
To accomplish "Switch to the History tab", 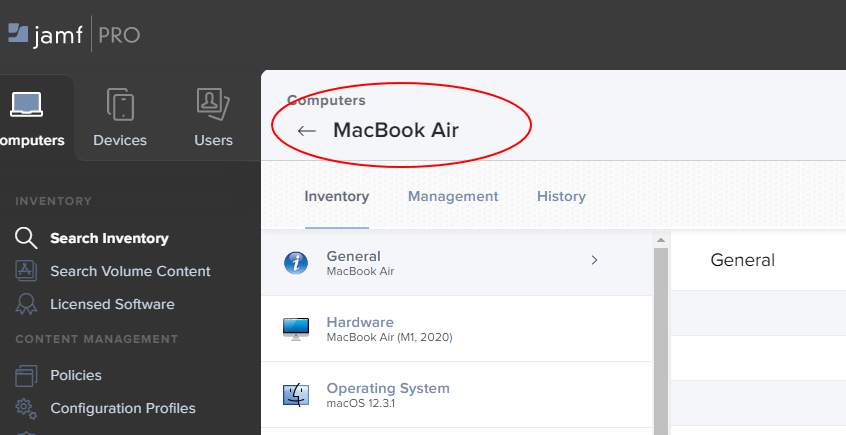I will point(561,196).
